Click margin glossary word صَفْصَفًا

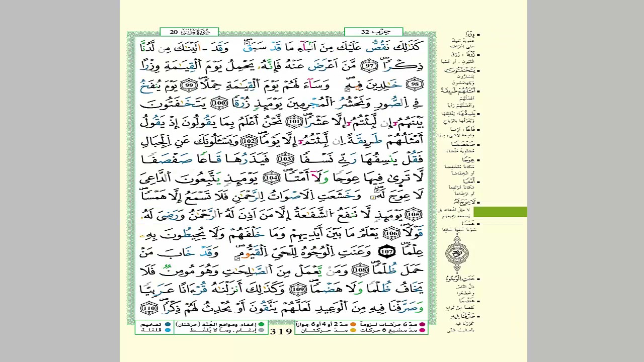coord(463,144)
